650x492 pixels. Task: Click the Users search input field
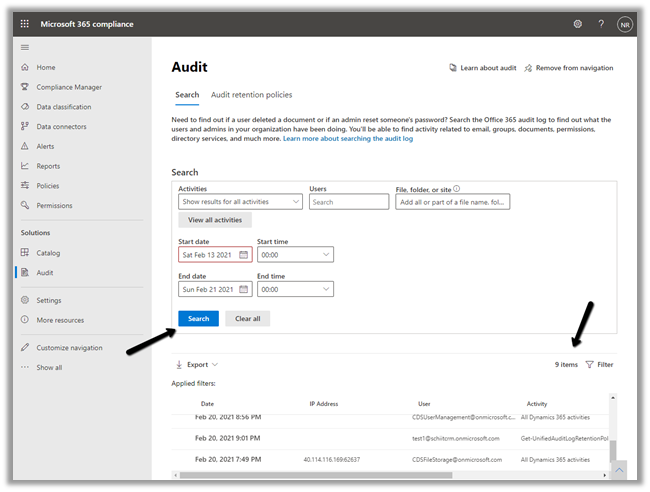[349, 202]
